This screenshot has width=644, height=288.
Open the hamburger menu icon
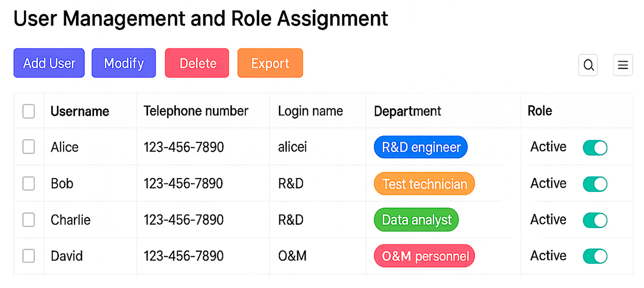[x=623, y=65]
